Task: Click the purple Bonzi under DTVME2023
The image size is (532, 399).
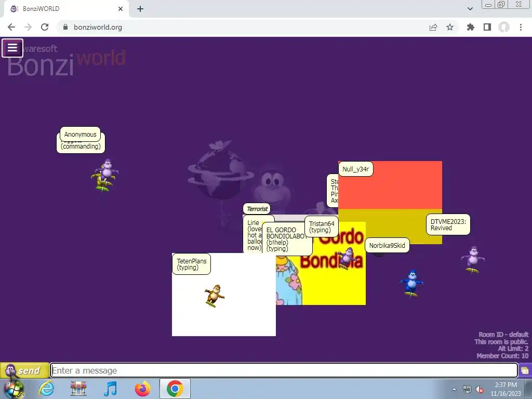Action: tap(473, 260)
